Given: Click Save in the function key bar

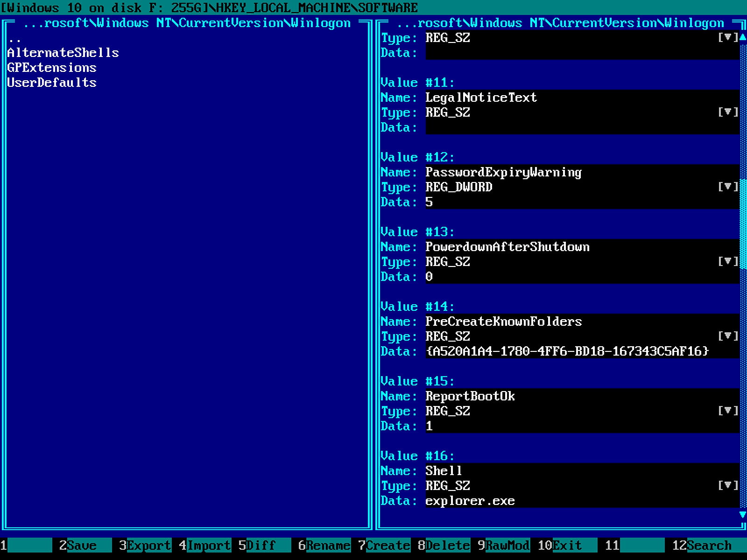Looking at the screenshot, I should (82, 545).
